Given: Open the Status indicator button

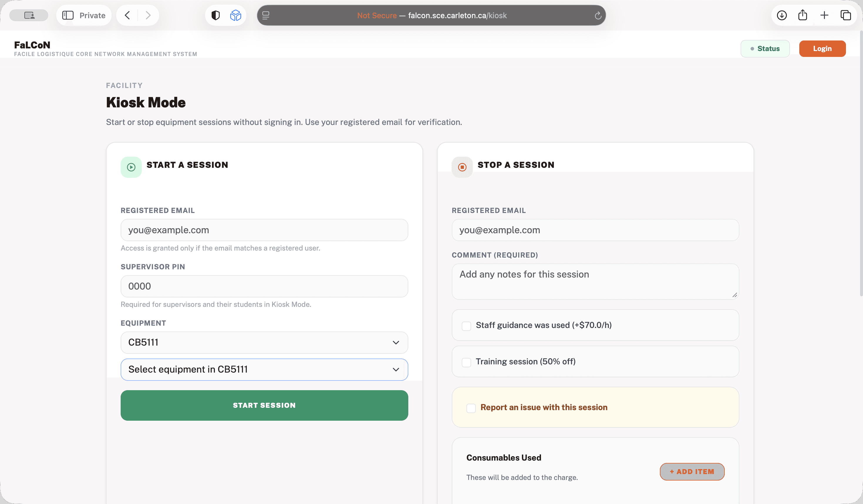Looking at the screenshot, I should [765, 49].
